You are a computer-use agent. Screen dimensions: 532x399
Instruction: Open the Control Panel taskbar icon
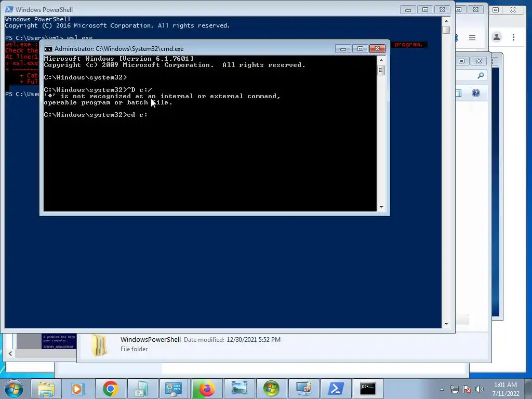pyautogui.click(x=174, y=389)
